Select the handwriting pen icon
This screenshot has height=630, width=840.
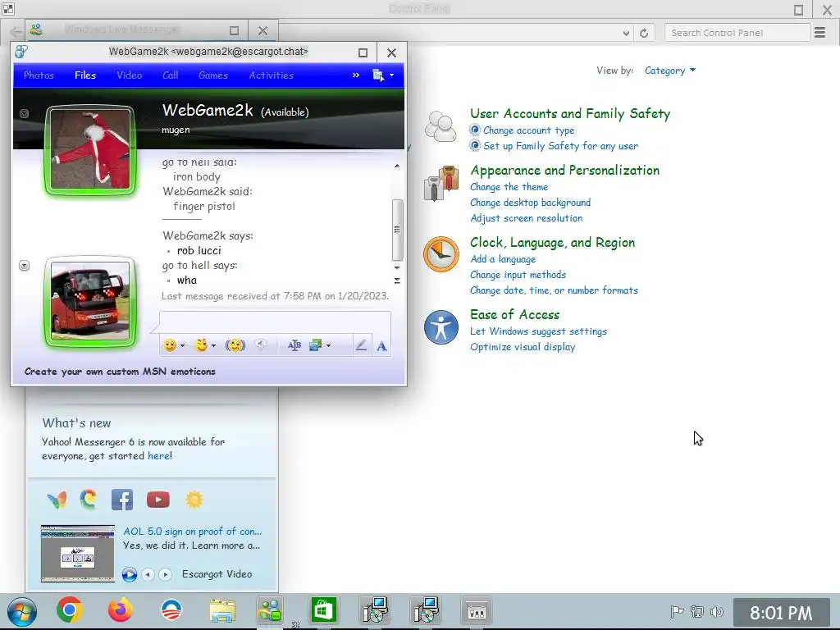(x=362, y=345)
